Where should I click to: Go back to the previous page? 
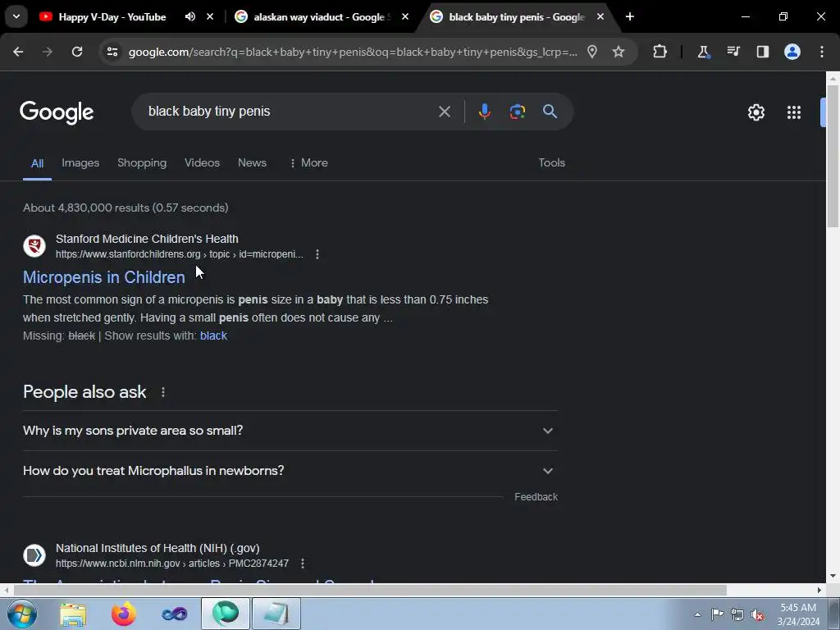18,52
